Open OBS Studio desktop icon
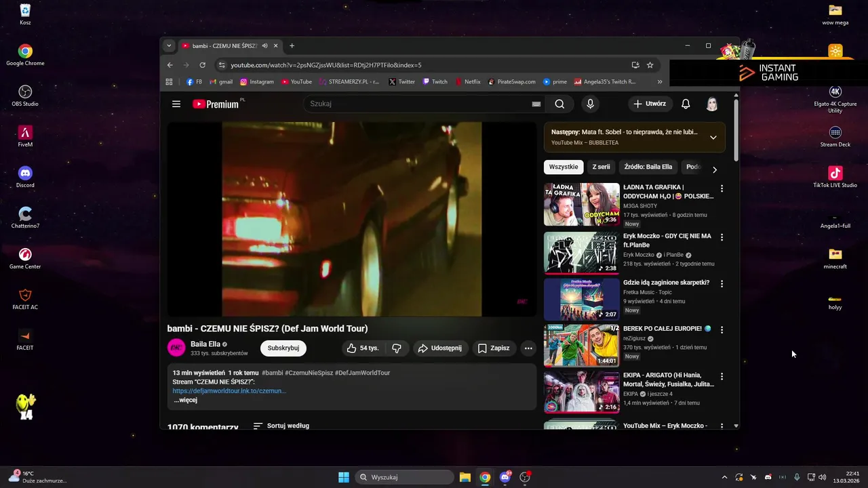This screenshot has height=488, width=868. click(x=25, y=96)
